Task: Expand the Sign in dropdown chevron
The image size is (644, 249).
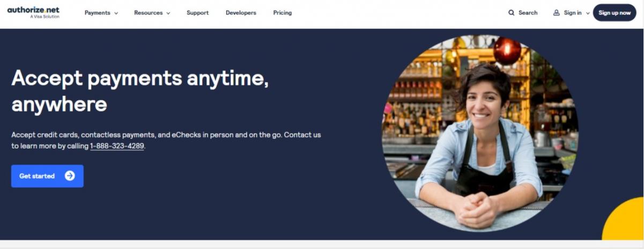Action: click(x=588, y=13)
